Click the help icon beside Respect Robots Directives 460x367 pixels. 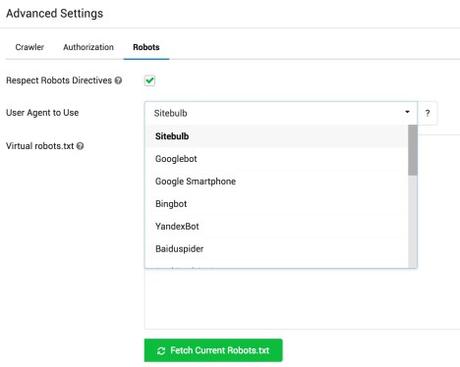(x=118, y=80)
